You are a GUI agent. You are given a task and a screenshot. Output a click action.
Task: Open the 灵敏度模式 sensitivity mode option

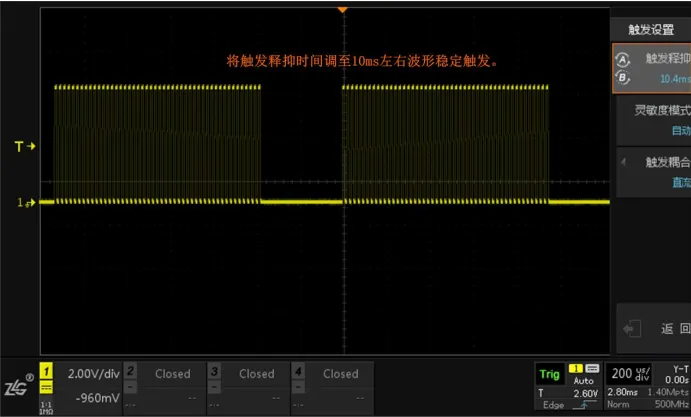coord(654,120)
